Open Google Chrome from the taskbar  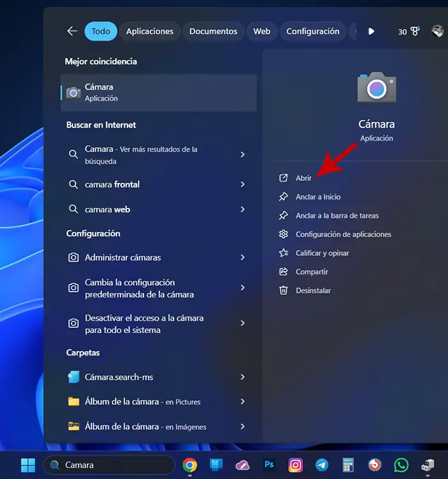189,465
